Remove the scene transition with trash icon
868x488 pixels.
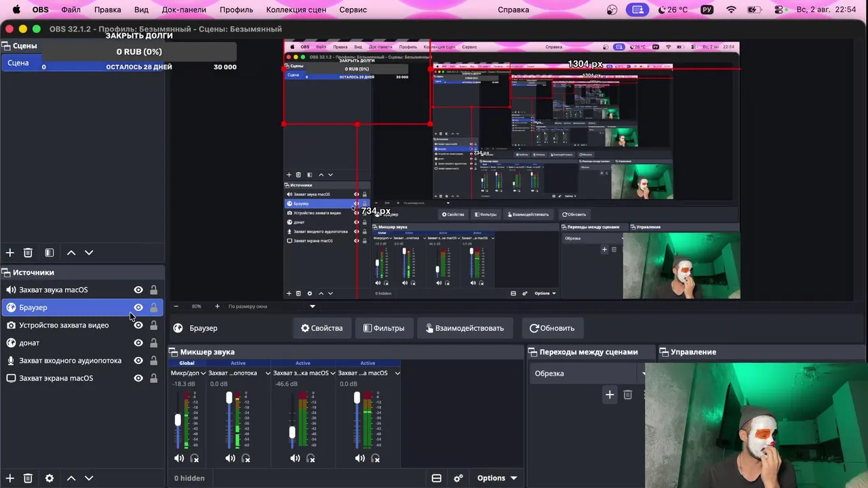[628, 394]
